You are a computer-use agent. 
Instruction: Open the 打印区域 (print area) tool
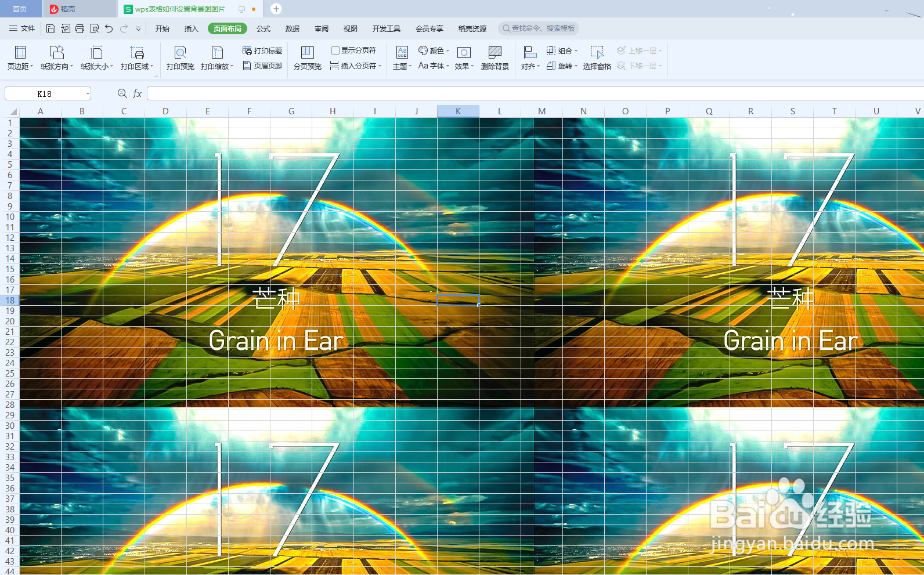[x=137, y=58]
